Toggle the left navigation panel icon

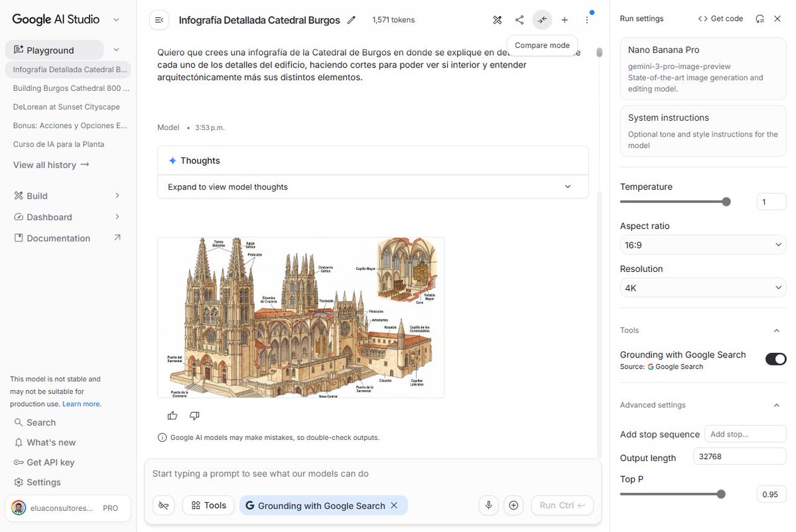pyautogui.click(x=159, y=20)
